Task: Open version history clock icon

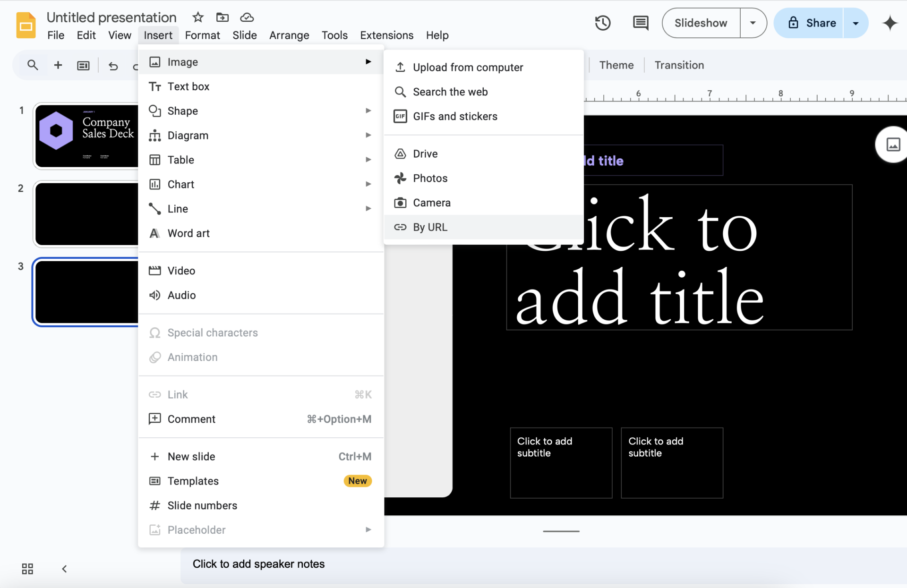Action: pos(602,23)
